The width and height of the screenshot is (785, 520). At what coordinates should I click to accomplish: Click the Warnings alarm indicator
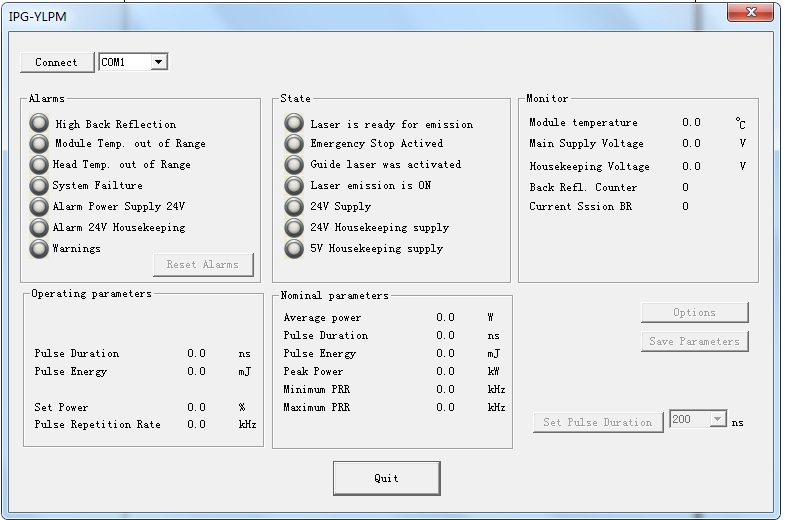tap(39, 249)
